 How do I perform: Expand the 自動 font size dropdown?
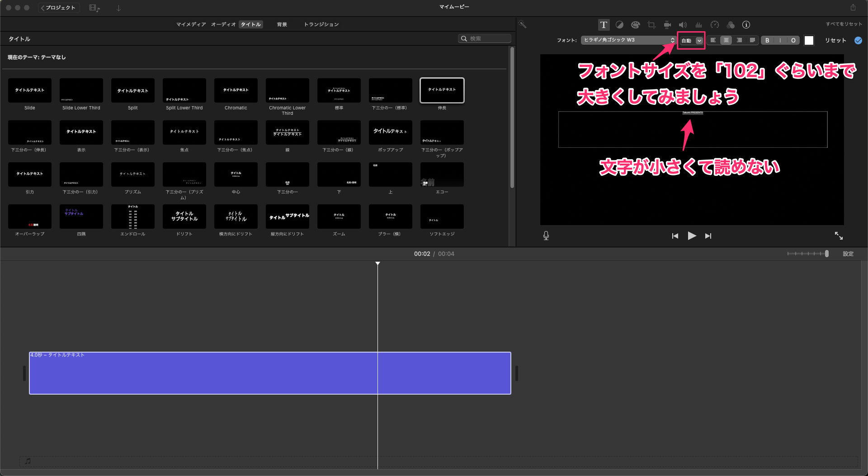pos(699,41)
